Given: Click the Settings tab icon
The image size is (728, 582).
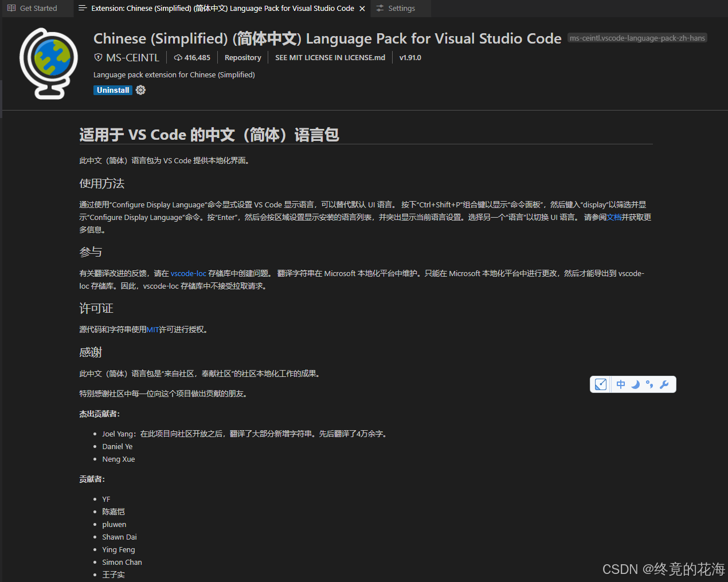Looking at the screenshot, I should (x=380, y=9).
